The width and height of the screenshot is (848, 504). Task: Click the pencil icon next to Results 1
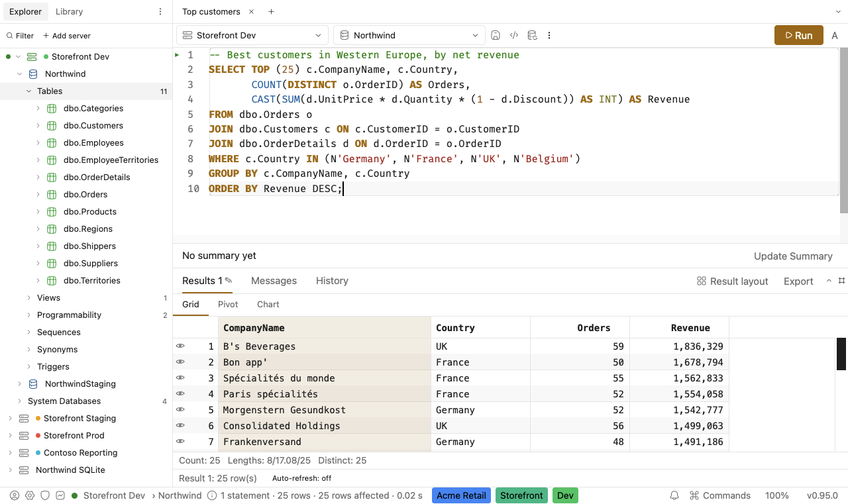tap(229, 281)
